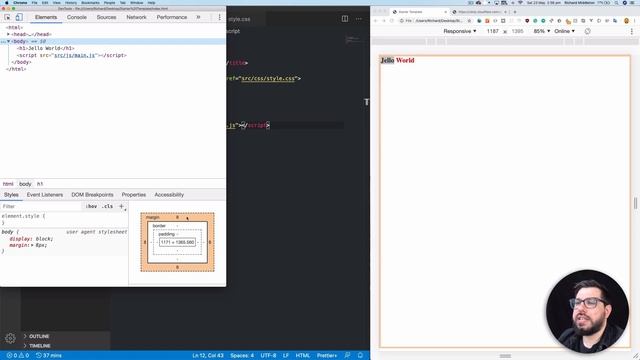
Task: Click h1 in the DOM breadcrumb
Action: (40, 184)
